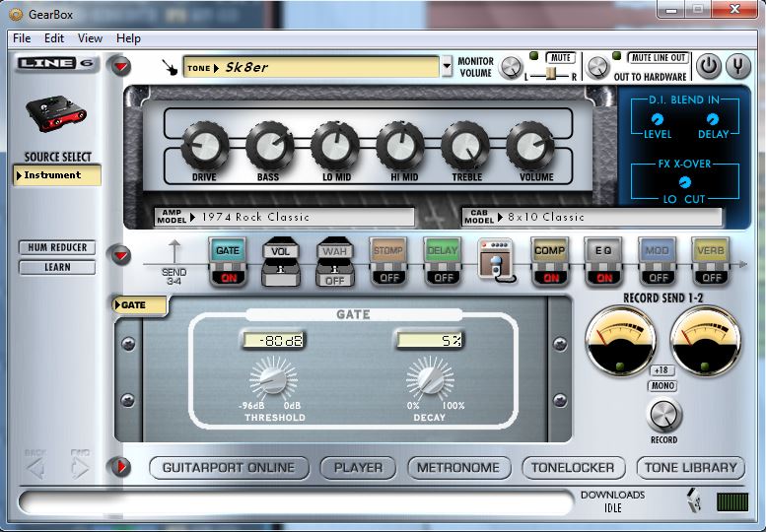This screenshot has width=766, height=532.
Task: Open the Tone preset dropdown arrow
Action: [x=447, y=66]
